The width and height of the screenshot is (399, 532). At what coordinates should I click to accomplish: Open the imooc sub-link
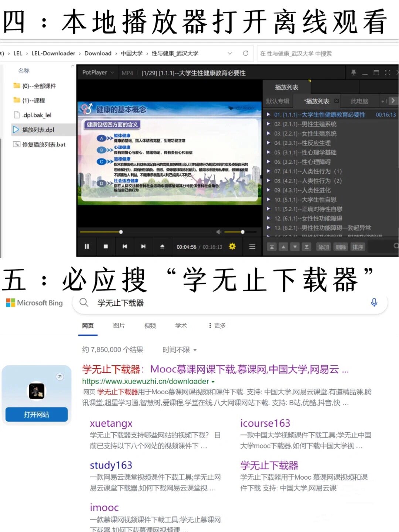click(104, 508)
